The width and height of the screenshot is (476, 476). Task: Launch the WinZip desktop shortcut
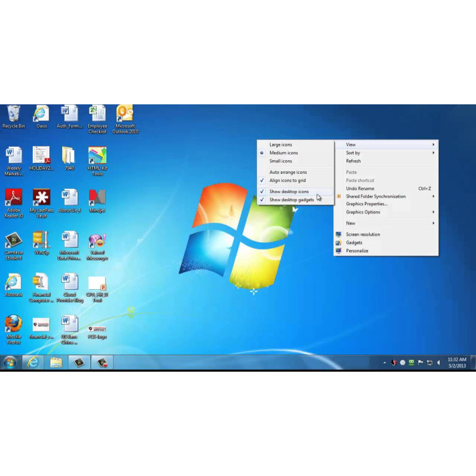[42, 243]
